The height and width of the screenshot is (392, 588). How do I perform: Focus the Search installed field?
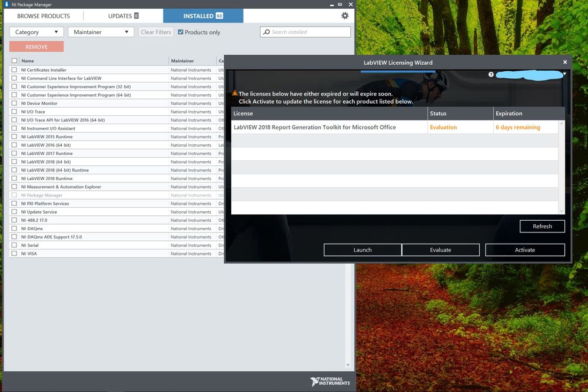(x=305, y=32)
